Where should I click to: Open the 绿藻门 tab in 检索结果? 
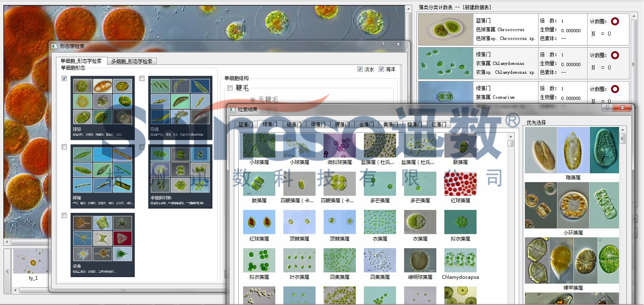point(270,124)
